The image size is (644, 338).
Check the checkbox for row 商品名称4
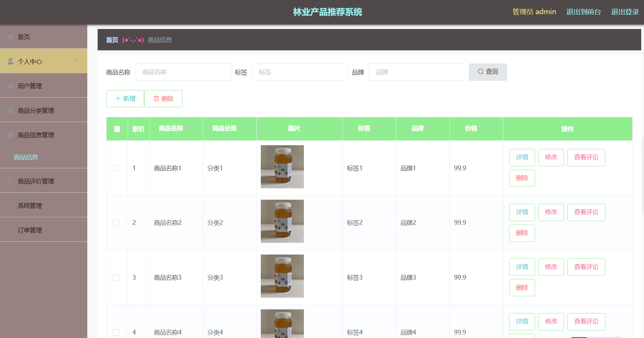[116, 332]
